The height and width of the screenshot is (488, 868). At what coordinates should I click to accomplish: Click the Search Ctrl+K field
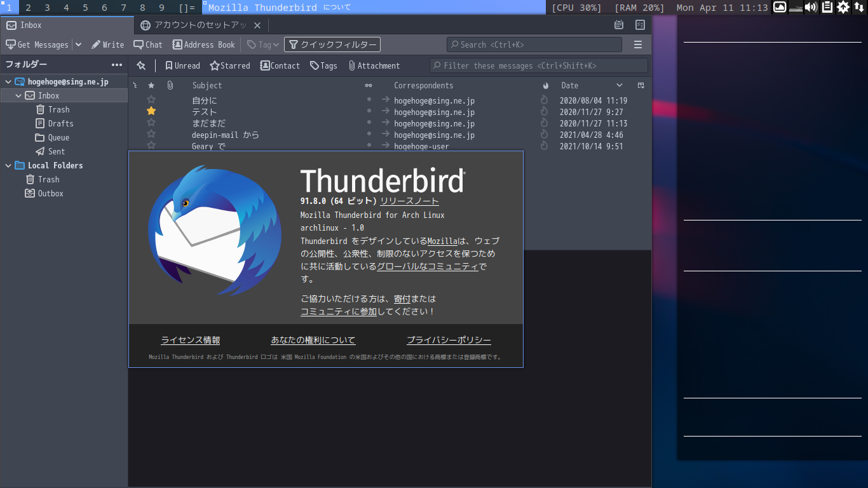click(534, 44)
